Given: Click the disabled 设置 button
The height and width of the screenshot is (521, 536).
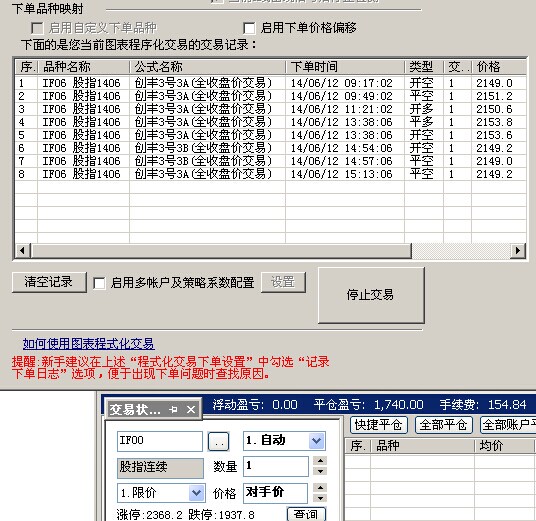Looking at the screenshot, I should [x=283, y=282].
